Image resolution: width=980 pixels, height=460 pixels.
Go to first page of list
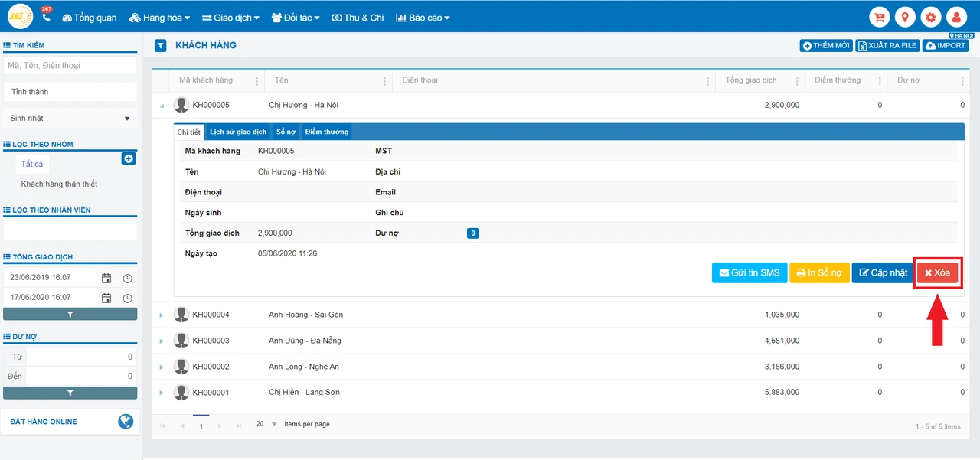pos(162,425)
